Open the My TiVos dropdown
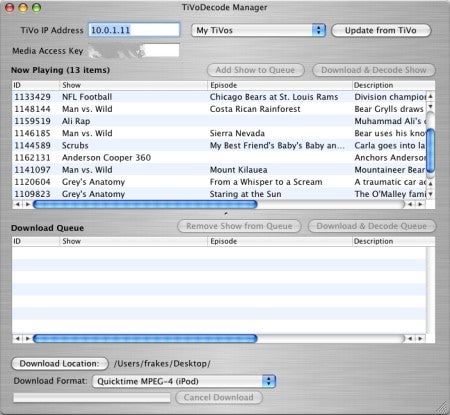Viewport: 450px width, 415px height. coord(258,30)
